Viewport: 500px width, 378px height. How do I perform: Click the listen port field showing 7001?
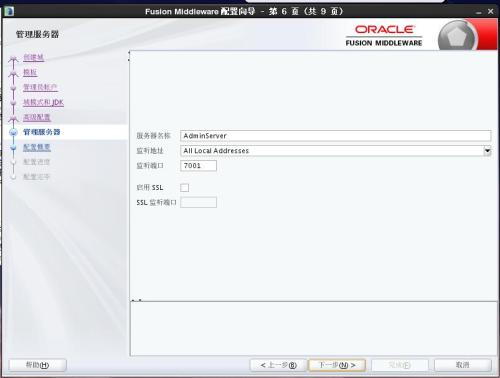pos(198,166)
